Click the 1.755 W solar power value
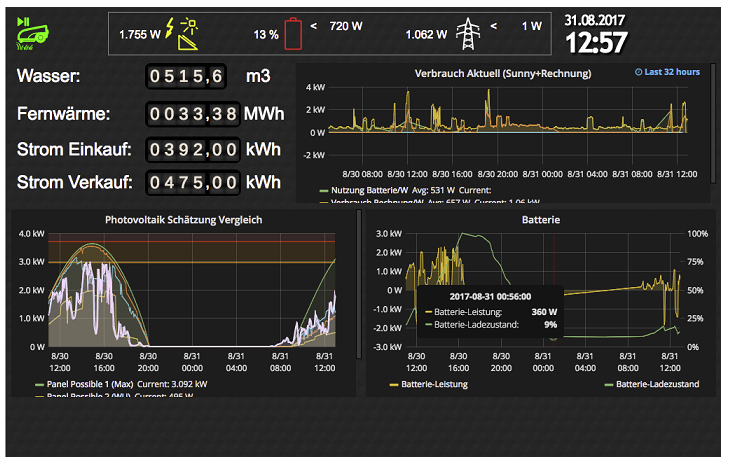This screenshot has height=457, width=729. 139,35
